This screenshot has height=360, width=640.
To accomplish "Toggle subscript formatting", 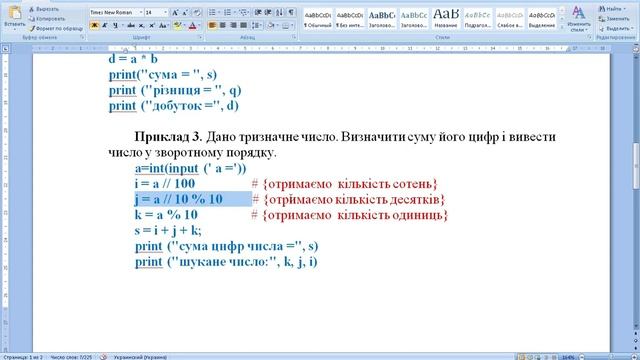I will (x=141, y=26).
